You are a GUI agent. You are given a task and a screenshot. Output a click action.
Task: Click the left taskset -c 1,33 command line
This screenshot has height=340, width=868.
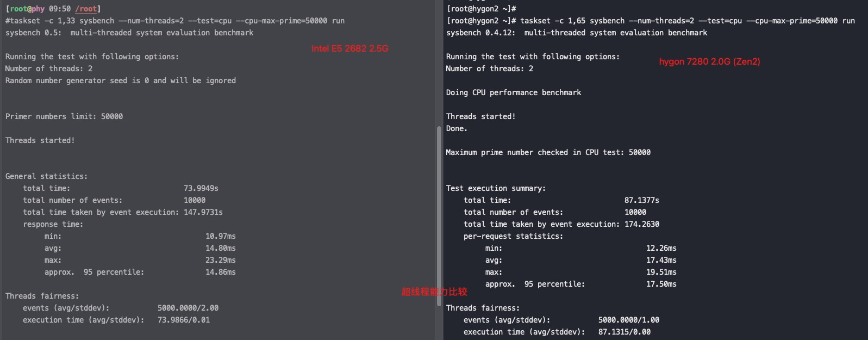(x=175, y=21)
